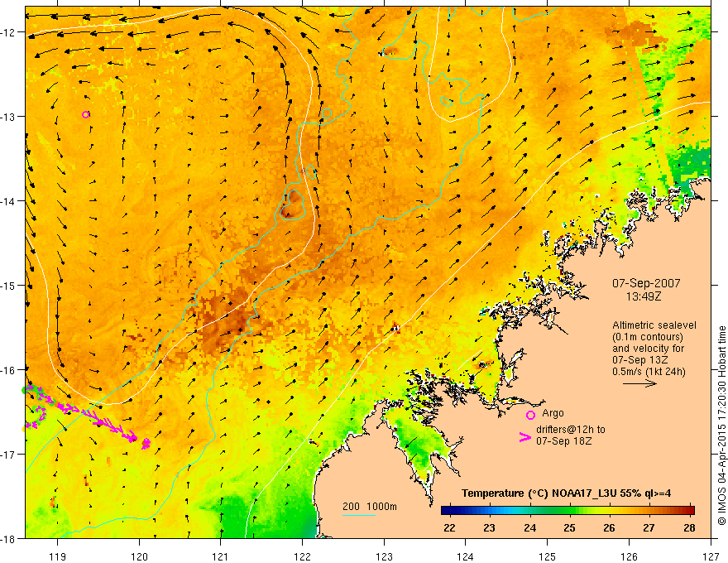Click the 'drifters@12h to' label
Image resolution: width=728 pixels, height=563 pixels.
(x=571, y=430)
